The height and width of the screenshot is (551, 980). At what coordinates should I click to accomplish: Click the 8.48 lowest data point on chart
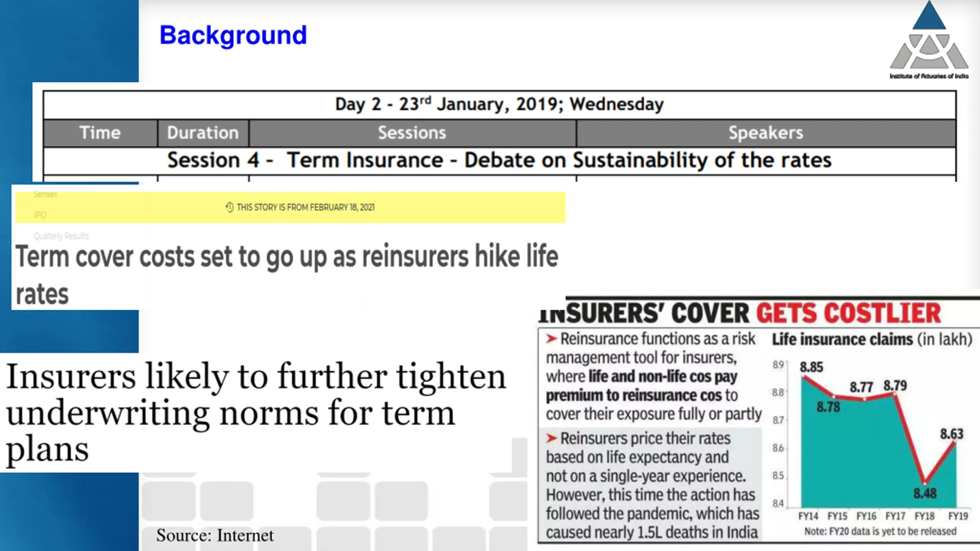pos(925,483)
